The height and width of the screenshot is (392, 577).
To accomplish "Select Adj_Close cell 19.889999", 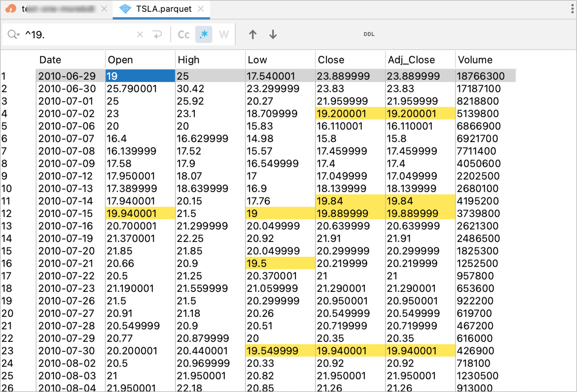I will coord(420,214).
